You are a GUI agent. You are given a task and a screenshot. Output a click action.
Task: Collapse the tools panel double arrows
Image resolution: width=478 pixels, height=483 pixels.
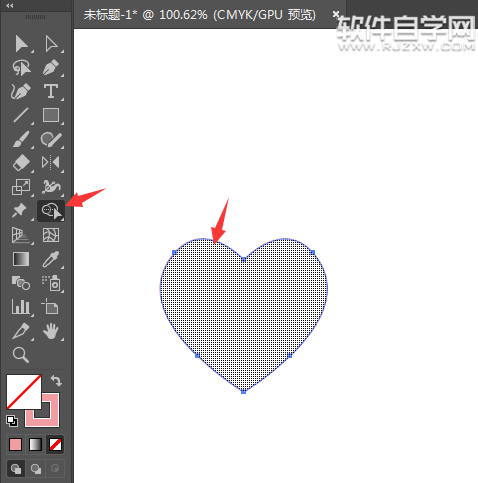pos(10,6)
